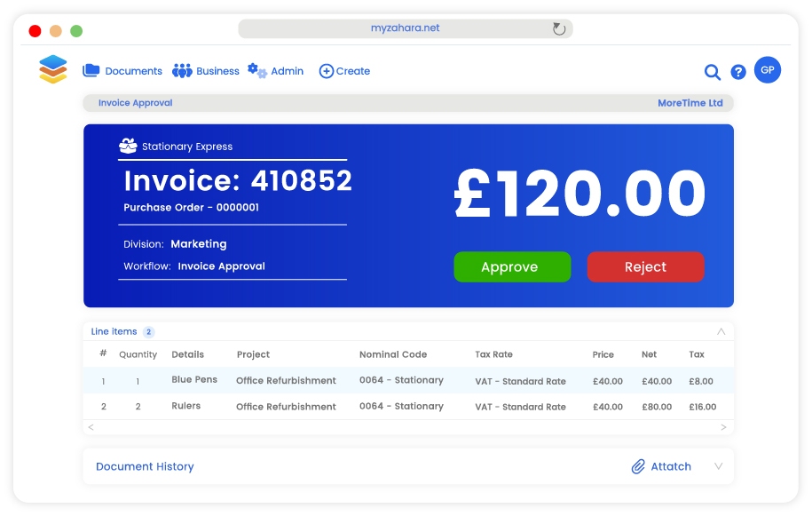Click the Invoice Approval workflow value
The height and width of the screenshot is (516, 812).
click(221, 266)
